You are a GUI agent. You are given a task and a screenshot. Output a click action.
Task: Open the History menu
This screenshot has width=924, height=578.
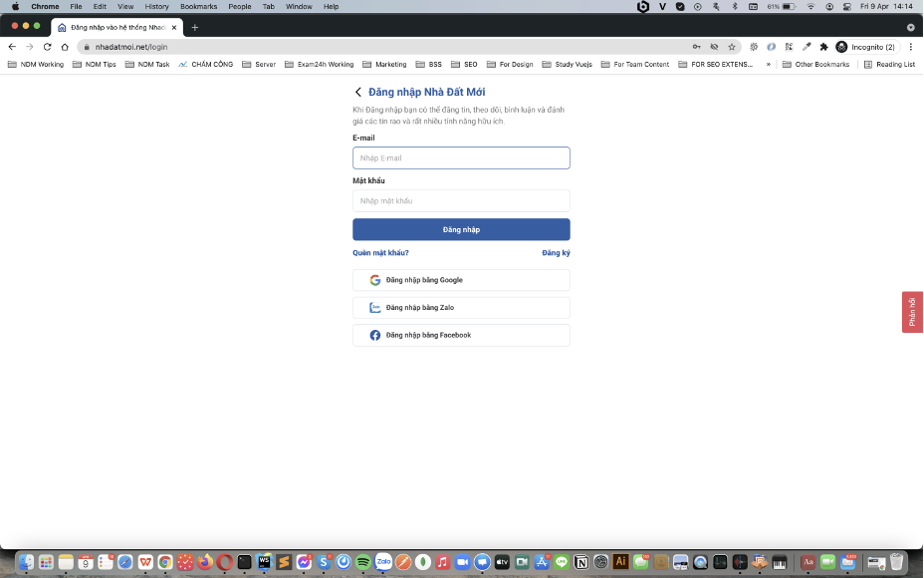click(156, 7)
